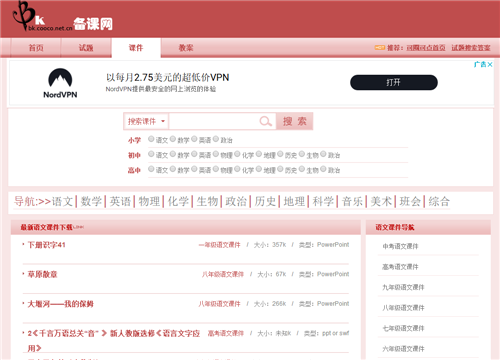Go to 美术 subject link
This screenshot has width=500, height=360.
pyautogui.click(x=381, y=201)
